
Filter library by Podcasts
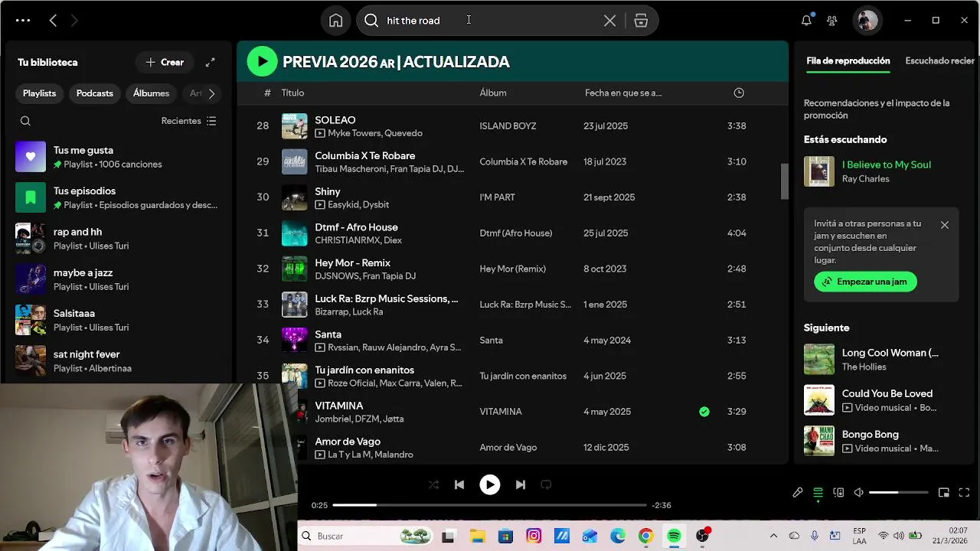tap(95, 93)
